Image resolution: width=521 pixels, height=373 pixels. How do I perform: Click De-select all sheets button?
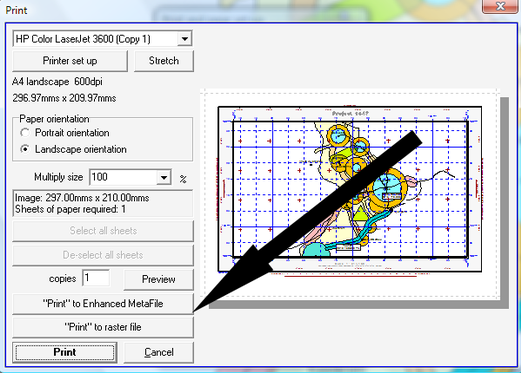point(103,255)
